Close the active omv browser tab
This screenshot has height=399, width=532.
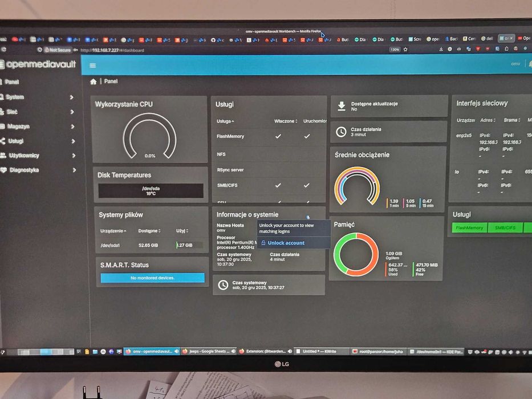coord(511,38)
